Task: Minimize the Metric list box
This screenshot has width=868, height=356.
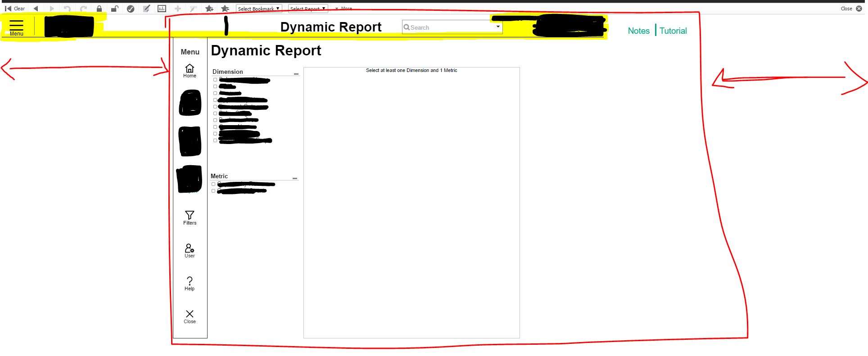Action: coord(295,178)
